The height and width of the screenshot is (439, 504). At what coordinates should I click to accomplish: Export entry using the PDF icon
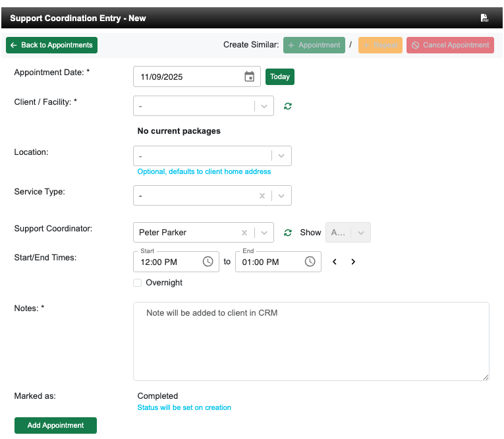(484, 18)
